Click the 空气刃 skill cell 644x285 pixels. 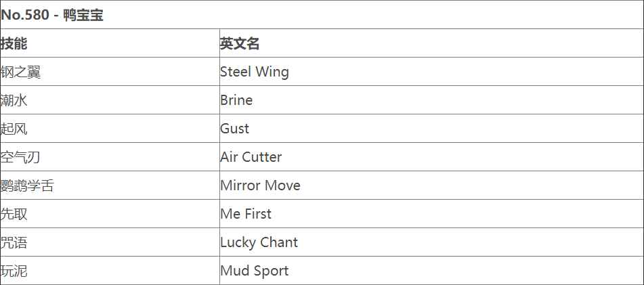point(21,157)
